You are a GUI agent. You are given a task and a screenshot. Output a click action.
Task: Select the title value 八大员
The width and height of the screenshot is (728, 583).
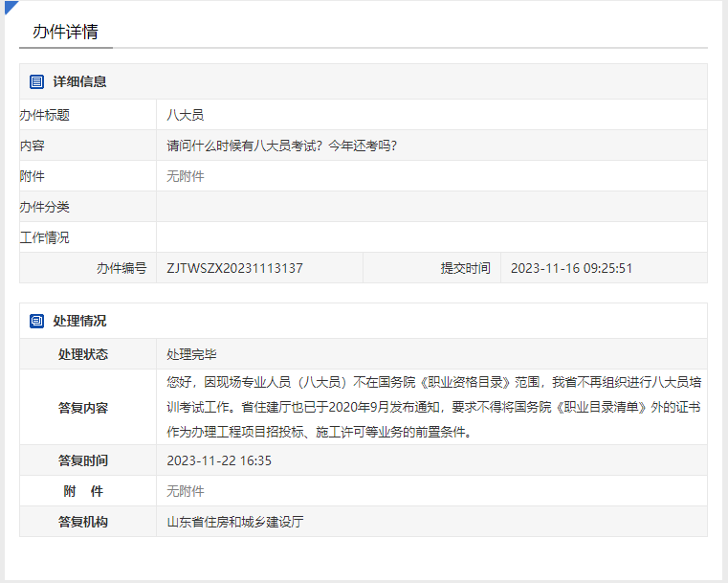185,115
